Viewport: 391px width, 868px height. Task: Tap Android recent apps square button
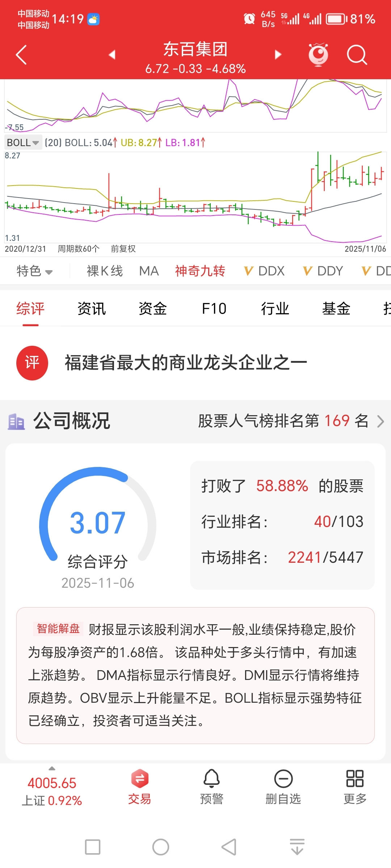point(93,847)
